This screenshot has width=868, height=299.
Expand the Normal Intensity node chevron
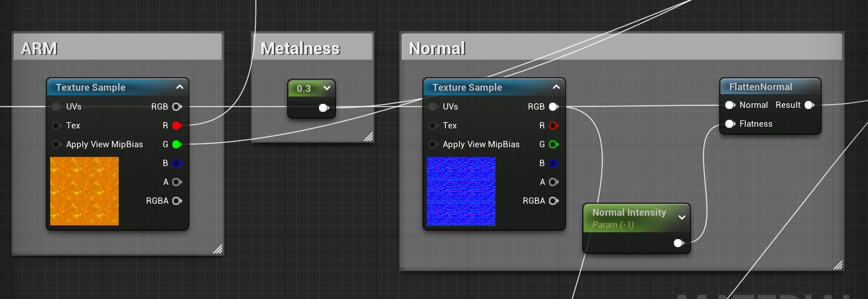coord(681,217)
